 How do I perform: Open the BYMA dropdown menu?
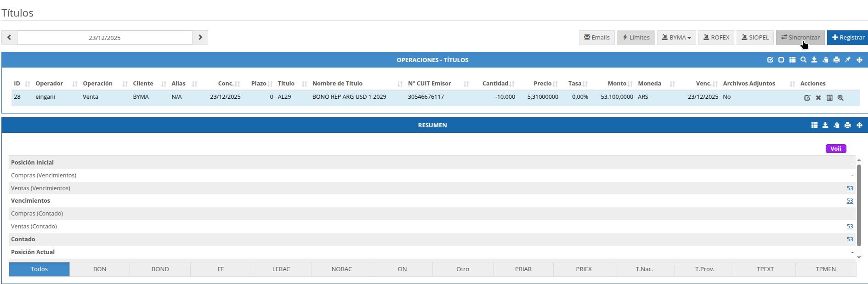click(676, 38)
